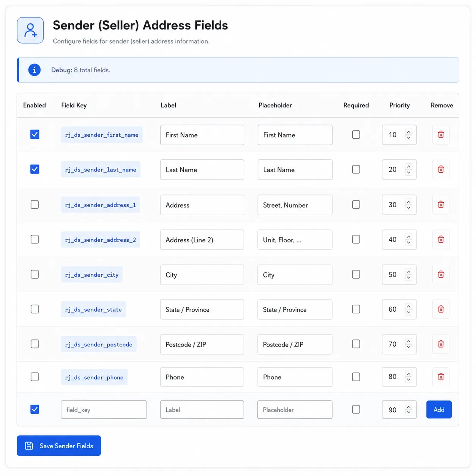Click the rj_ds_sender_phone key tag
476x476 pixels.
click(x=94, y=377)
